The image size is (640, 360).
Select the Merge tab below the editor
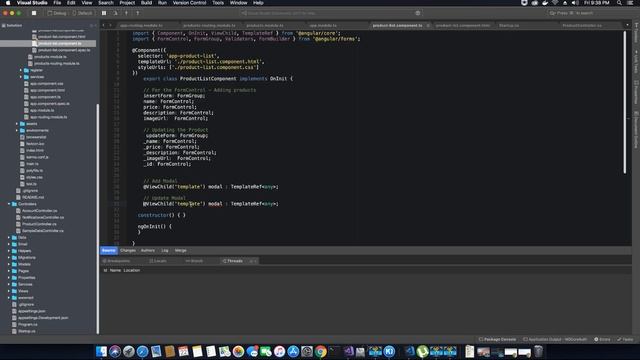180,251
